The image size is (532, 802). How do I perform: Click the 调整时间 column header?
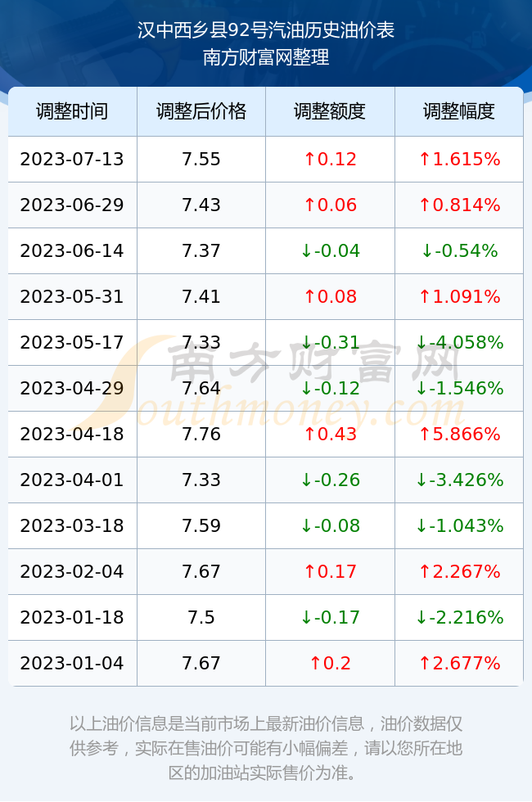click(x=72, y=111)
